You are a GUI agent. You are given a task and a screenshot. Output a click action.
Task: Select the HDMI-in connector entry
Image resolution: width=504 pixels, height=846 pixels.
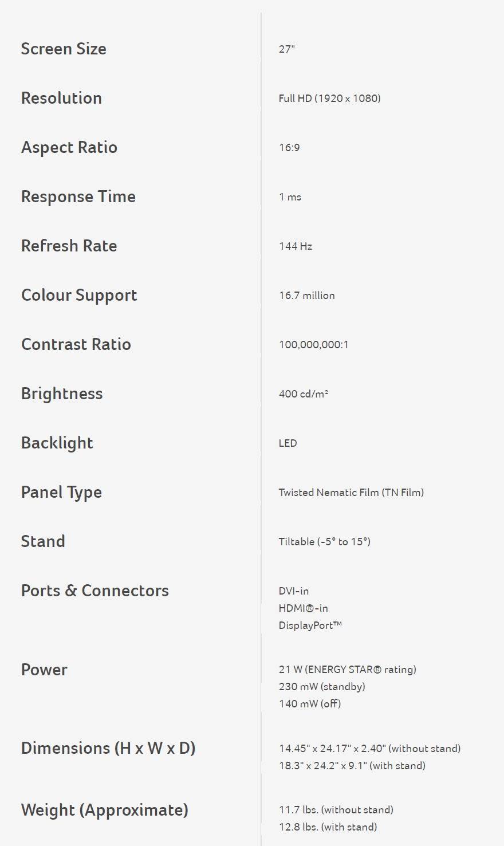303,608
